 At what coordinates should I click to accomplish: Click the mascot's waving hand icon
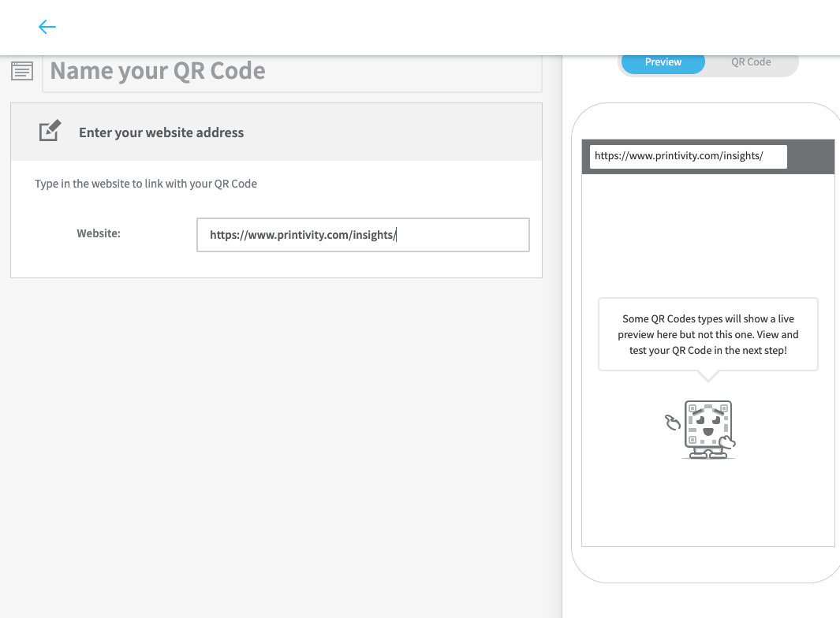[x=672, y=422]
